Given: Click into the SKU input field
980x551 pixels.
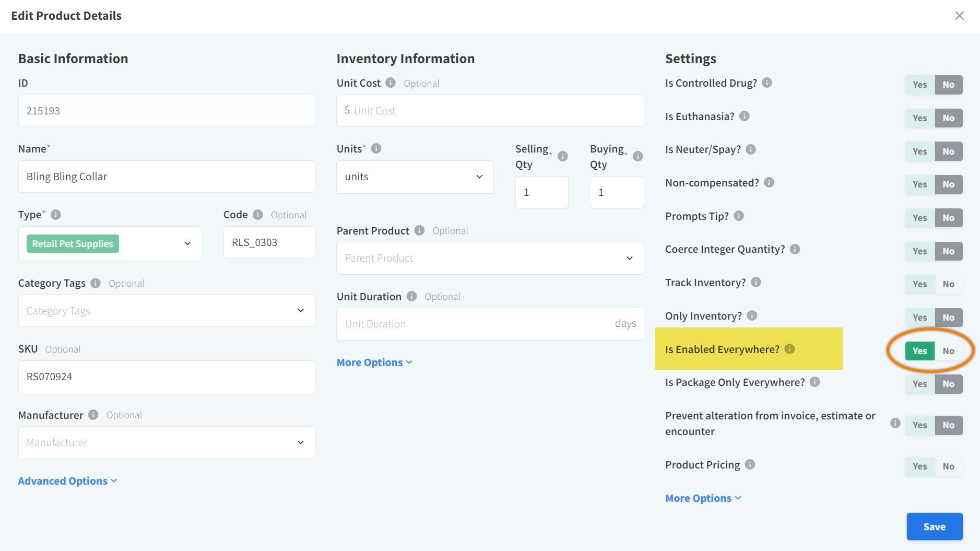Looking at the screenshot, I should coord(167,377).
